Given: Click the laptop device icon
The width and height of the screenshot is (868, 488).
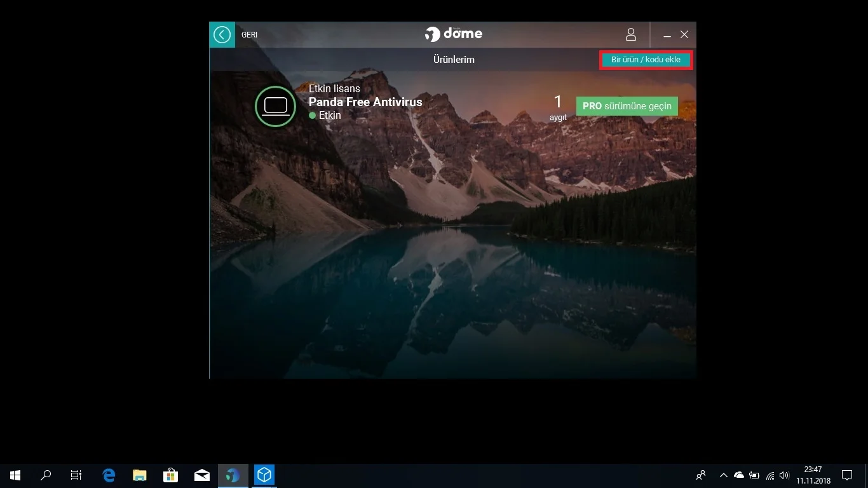Looking at the screenshot, I should [x=275, y=106].
